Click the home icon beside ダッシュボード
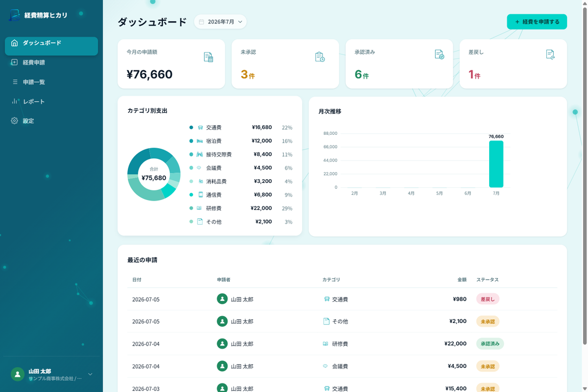The image size is (588, 392). point(14,43)
